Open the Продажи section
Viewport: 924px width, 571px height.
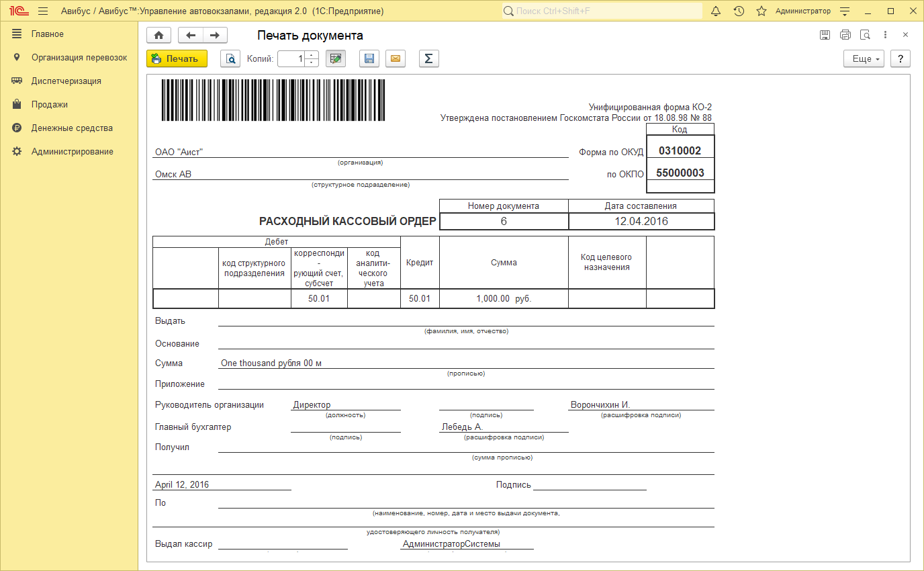pyautogui.click(x=49, y=105)
